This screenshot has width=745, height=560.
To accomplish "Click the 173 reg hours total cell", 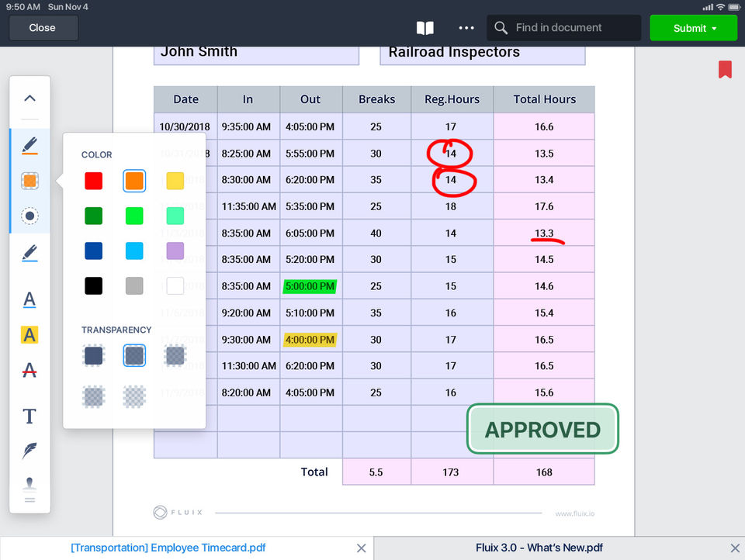I will tap(451, 472).
